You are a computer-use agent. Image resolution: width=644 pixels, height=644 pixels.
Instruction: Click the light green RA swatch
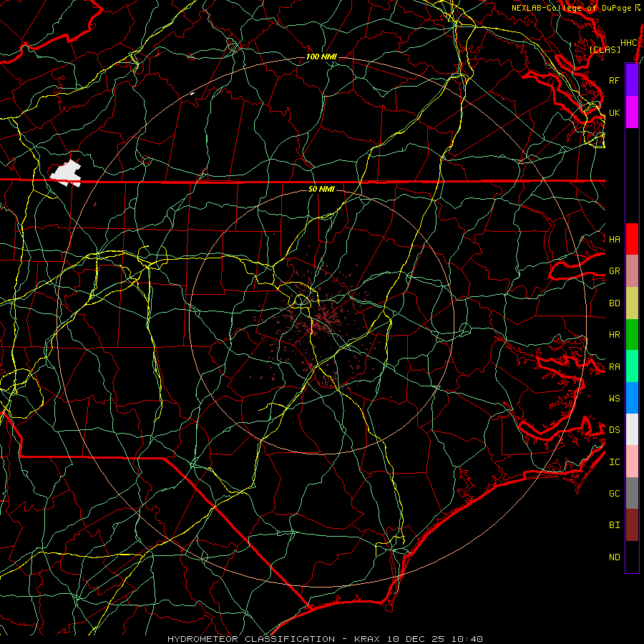pos(632,366)
